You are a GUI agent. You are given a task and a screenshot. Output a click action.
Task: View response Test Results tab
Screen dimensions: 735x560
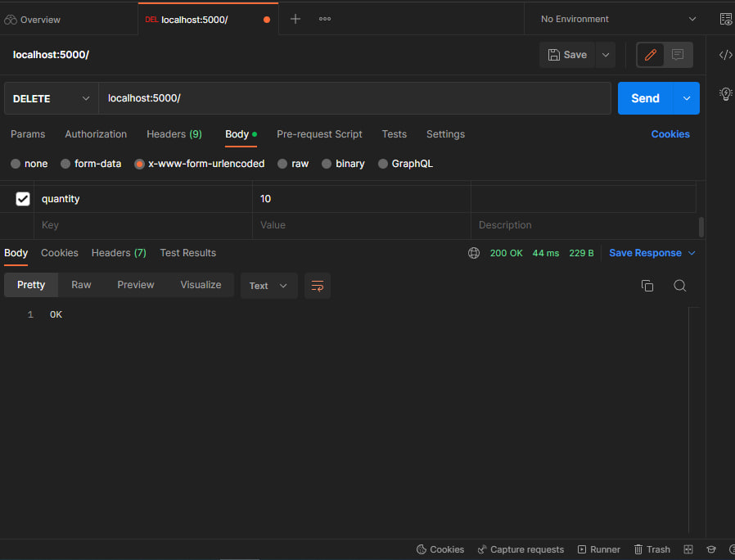click(x=187, y=253)
